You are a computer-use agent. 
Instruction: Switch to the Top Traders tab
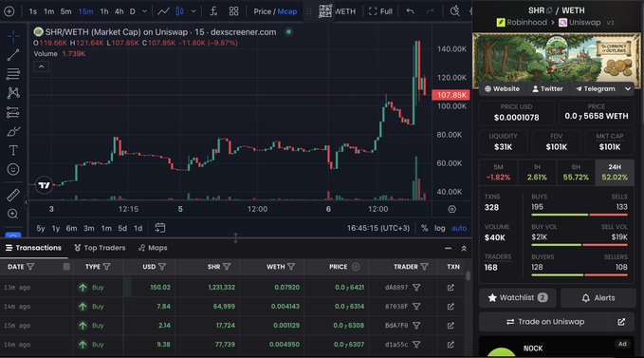coord(100,248)
